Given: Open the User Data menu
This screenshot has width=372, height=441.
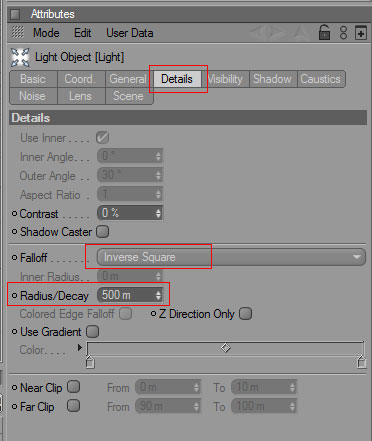Looking at the screenshot, I should point(130,33).
